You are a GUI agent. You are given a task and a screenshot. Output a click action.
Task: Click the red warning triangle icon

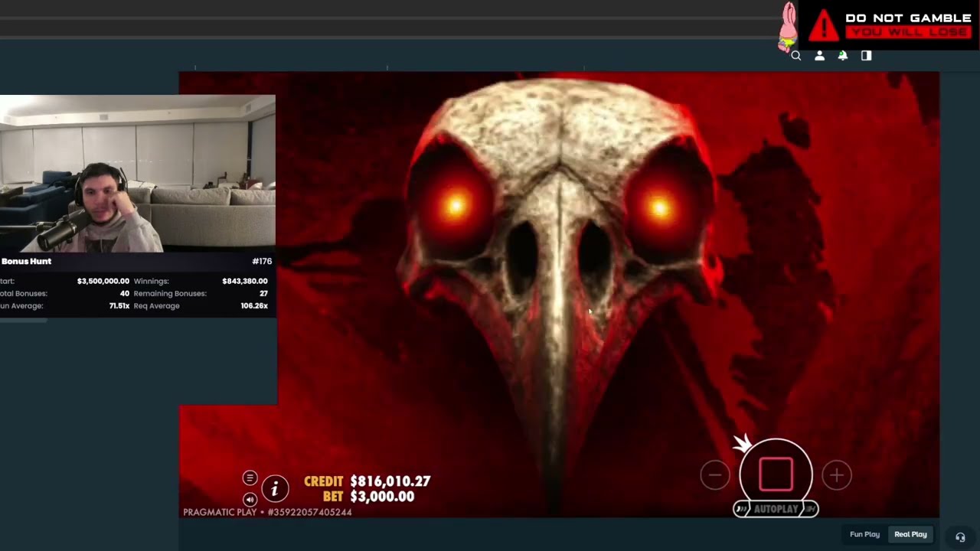pyautogui.click(x=824, y=25)
